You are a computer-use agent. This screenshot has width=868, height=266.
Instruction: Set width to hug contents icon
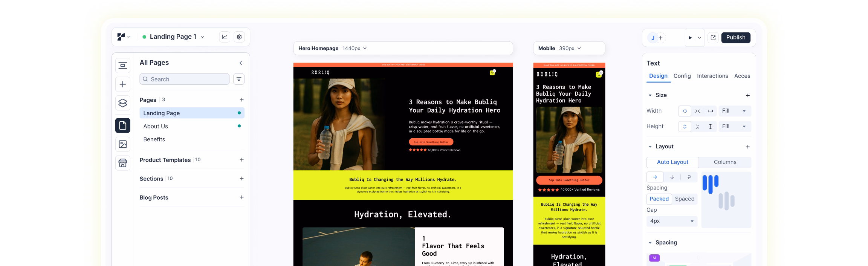pyautogui.click(x=697, y=111)
